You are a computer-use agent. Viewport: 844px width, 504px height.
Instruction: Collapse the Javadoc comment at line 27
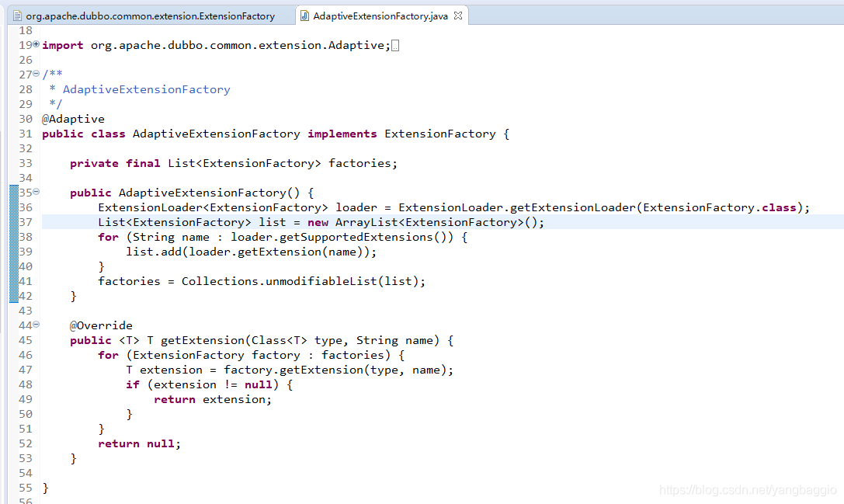pos(36,73)
